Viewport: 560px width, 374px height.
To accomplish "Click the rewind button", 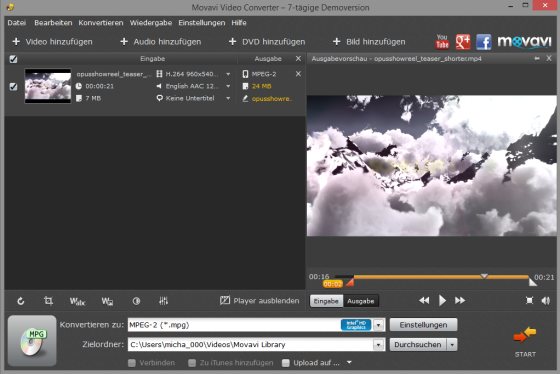I will point(424,301).
